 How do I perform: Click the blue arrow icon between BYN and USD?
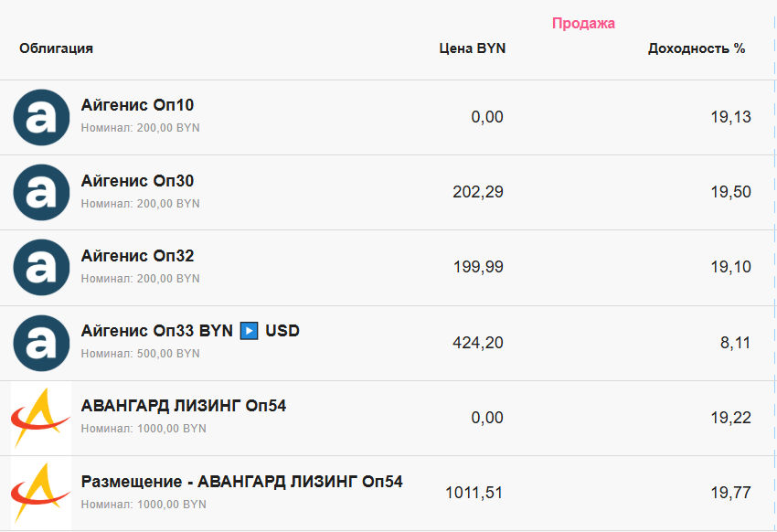[x=249, y=331]
